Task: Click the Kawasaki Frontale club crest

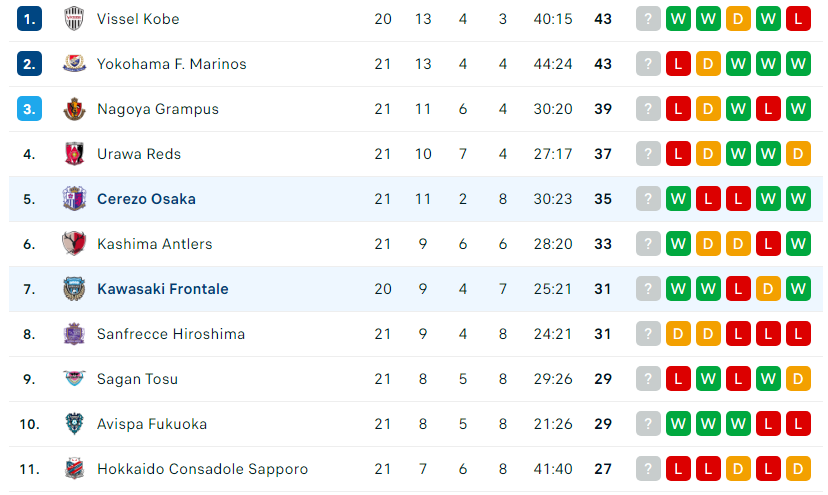Action: click(74, 289)
